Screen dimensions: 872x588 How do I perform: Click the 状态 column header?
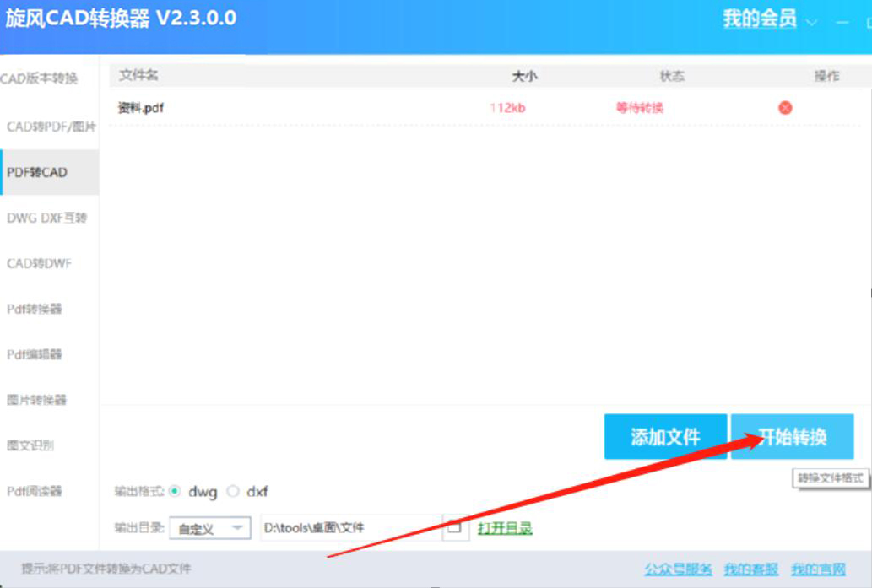pos(672,76)
